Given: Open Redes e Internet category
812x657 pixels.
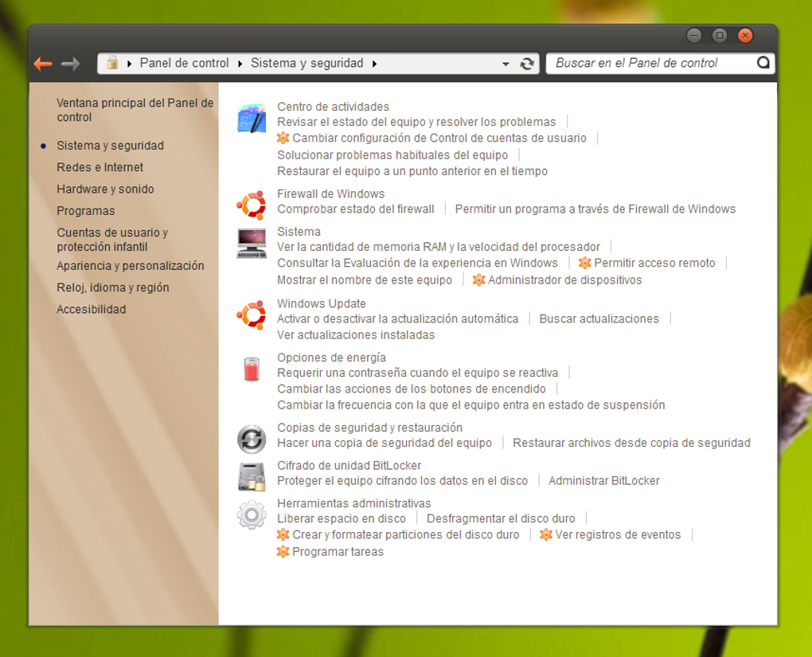Looking at the screenshot, I should click(100, 167).
